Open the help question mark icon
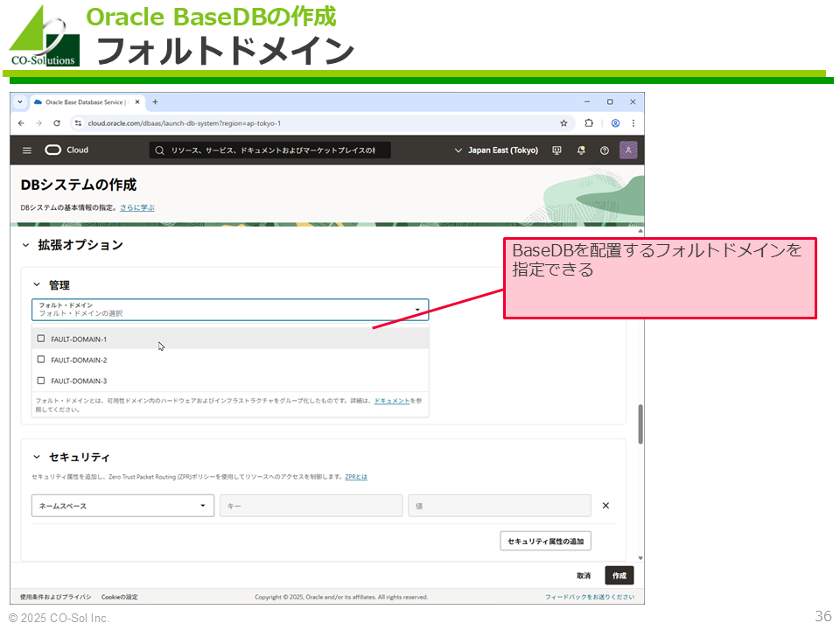The width and height of the screenshot is (840, 630). pyautogui.click(x=605, y=150)
